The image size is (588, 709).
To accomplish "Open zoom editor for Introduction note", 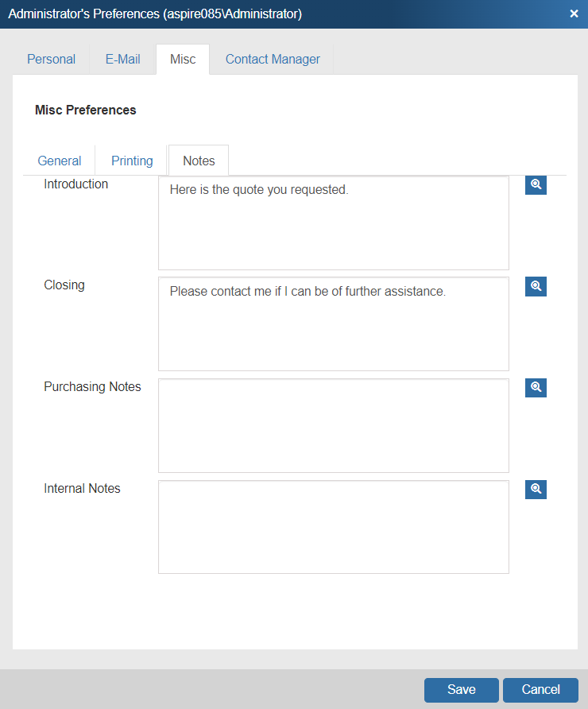I will tap(536, 184).
